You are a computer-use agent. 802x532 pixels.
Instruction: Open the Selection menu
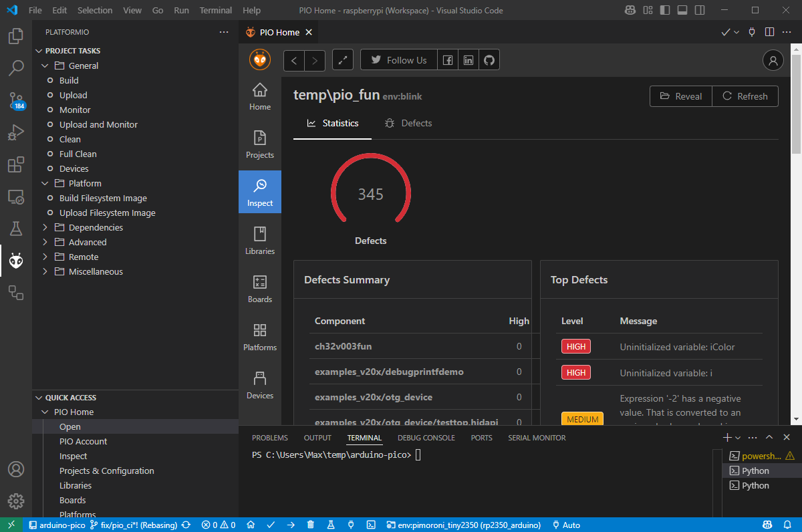coord(95,11)
